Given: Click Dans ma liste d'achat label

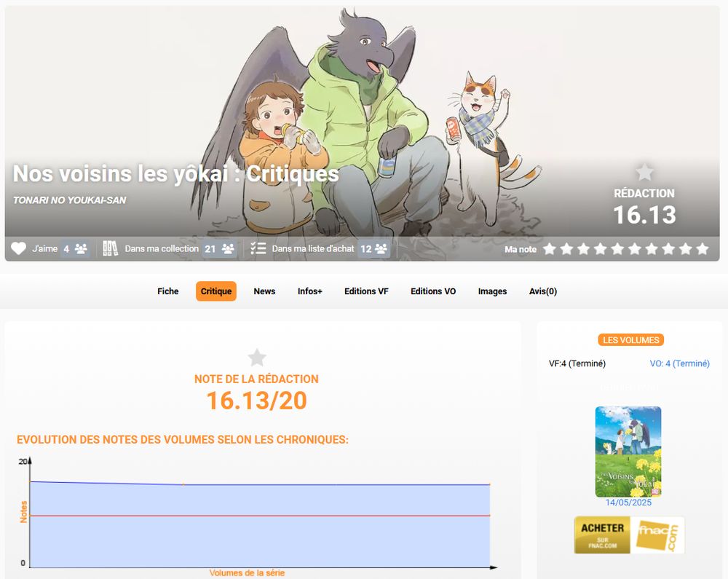Looking at the screenshot, I should [x=313, y=248].
